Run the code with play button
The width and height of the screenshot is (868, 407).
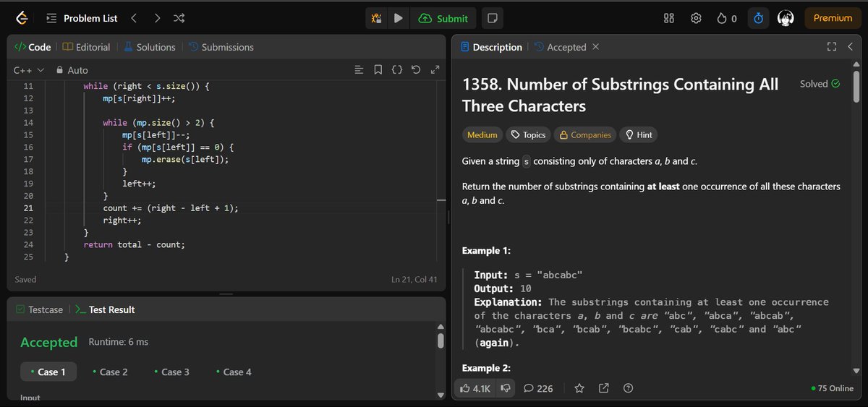(398, 18)
